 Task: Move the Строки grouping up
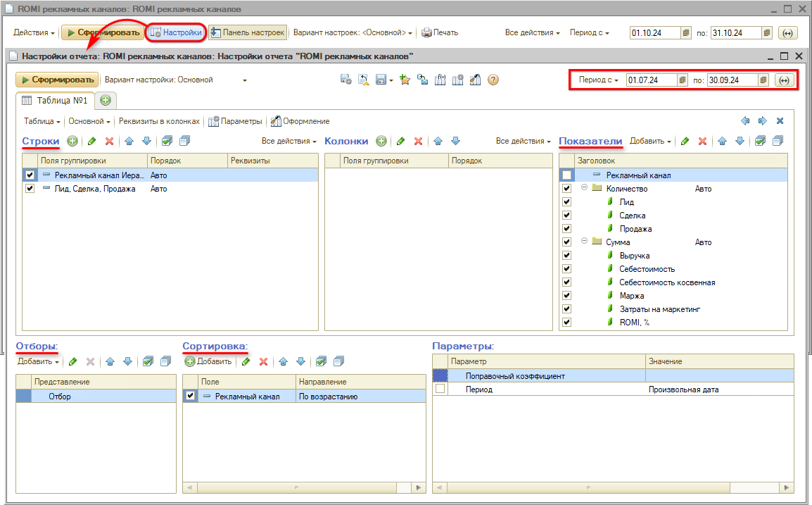(129, 141)
